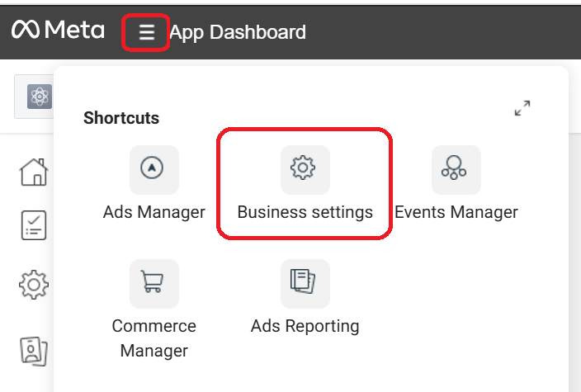
Task: Open Events Manager shortcut
Action: click(x=456, y=184)
